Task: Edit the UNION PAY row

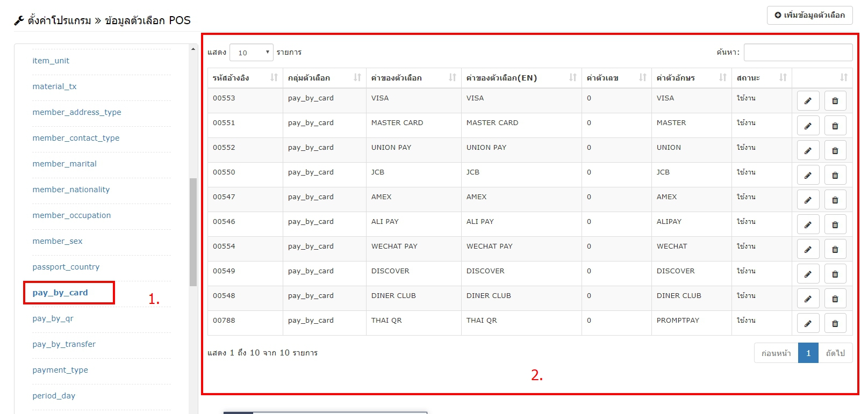Action: [x=808, y=150]
